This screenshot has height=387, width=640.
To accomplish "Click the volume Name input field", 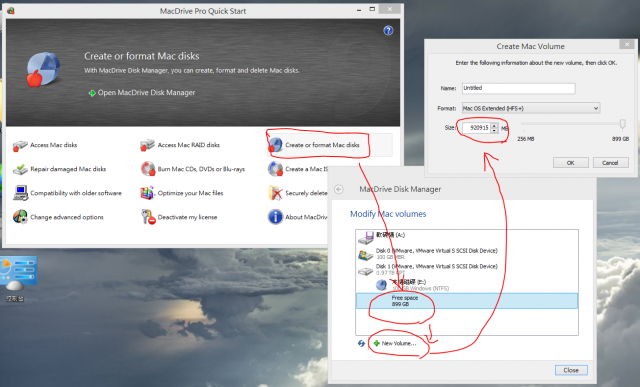I will (x=518, y=88).
